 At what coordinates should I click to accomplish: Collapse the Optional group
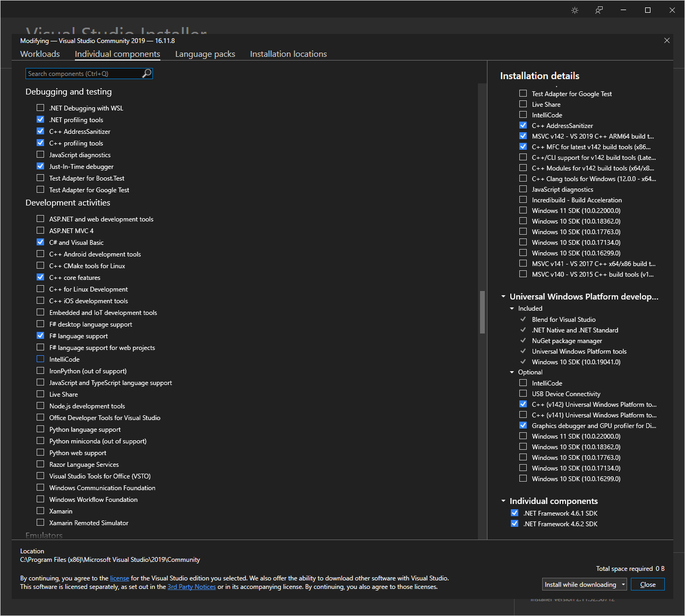(512, 372)
